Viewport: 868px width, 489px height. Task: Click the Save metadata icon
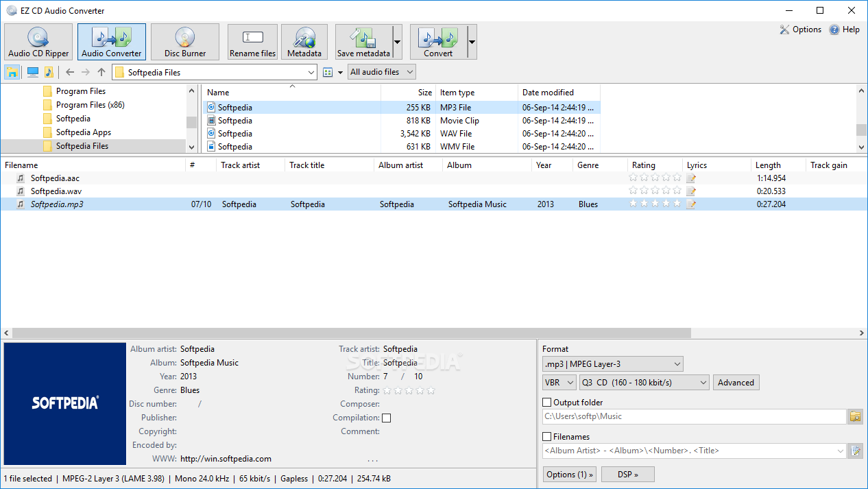click(x=363, y=42)
